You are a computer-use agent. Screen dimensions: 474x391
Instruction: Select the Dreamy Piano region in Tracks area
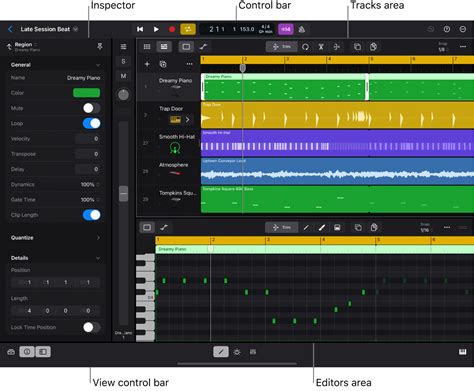coord(285,87)
